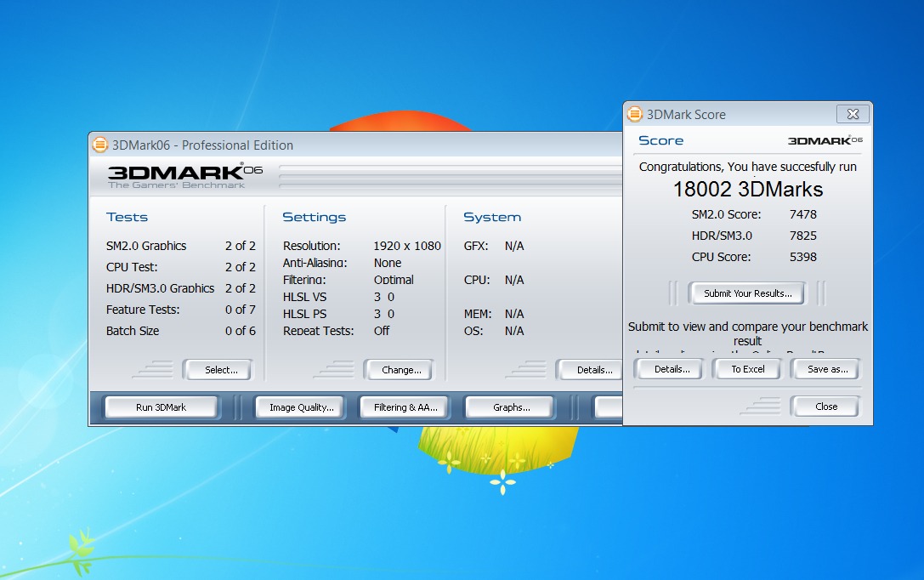924x580 pixels.
Task: Click the 3DMARK06 logo in Score window
Action: coord(825,140)
